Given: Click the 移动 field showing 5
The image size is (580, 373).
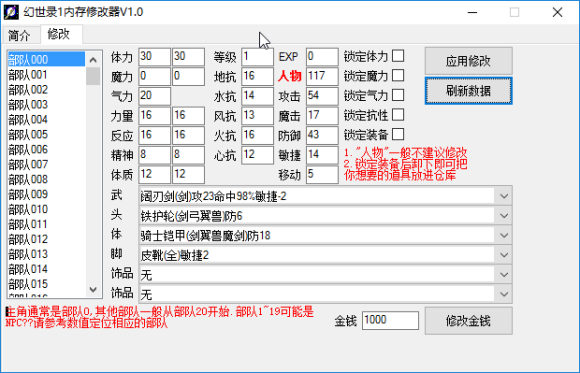Looking at the screenshot, I should coord(322,174).
